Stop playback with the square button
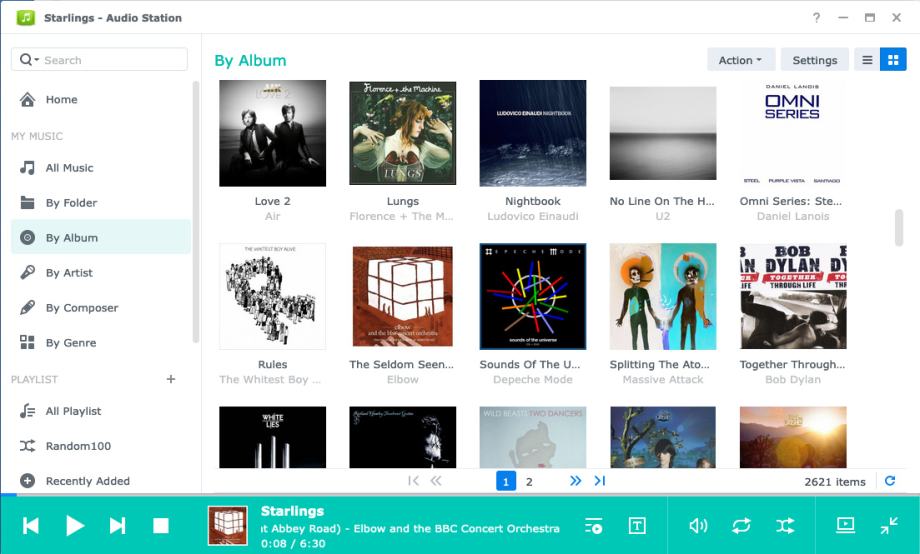Image resolution: width=920 pixels, height=554 pixels. pos(161,526)
